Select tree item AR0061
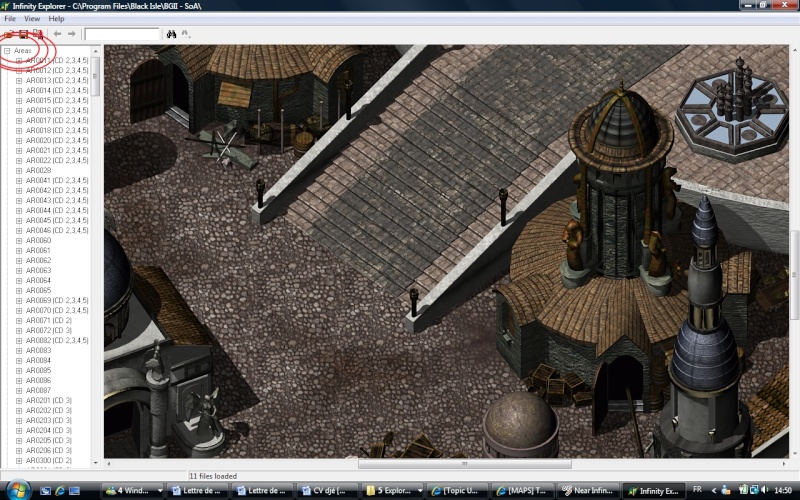The width and height of the screenshot is (800, 500). click(x=38, y=251)
